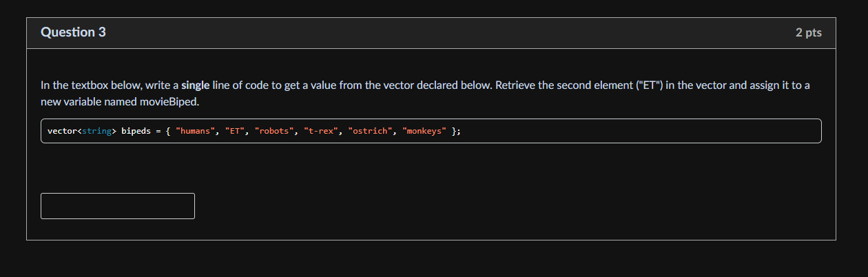
Task: Click the "vector" keyword in the code
Action: tap(62, 131)
